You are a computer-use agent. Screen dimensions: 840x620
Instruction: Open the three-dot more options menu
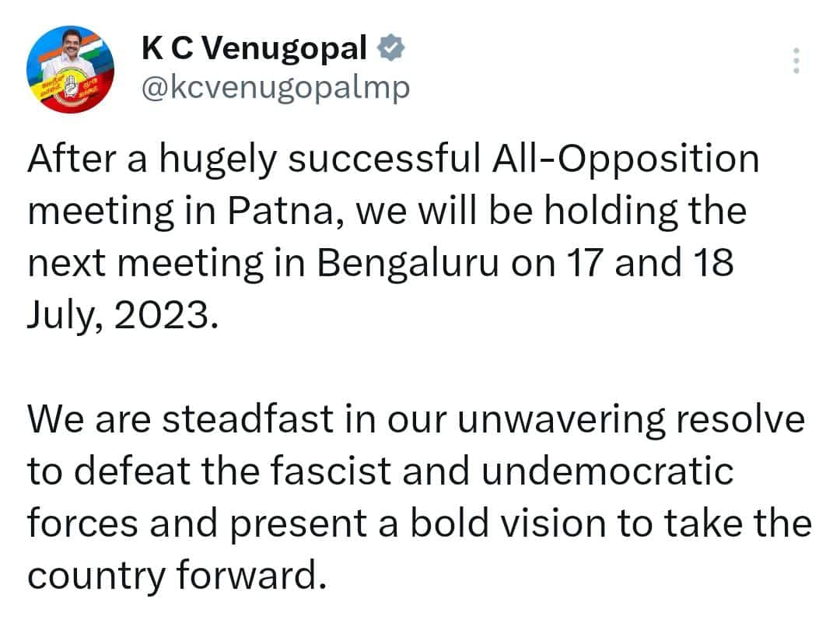[x=795, y=61]
